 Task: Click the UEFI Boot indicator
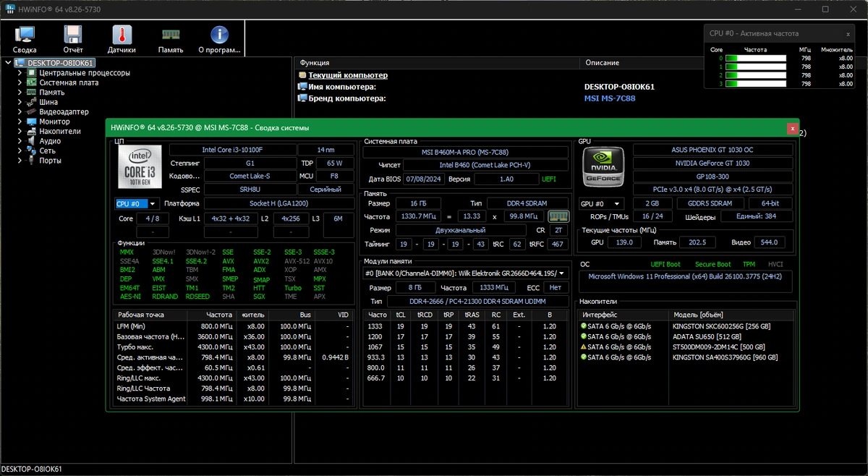tap(665, 264)
